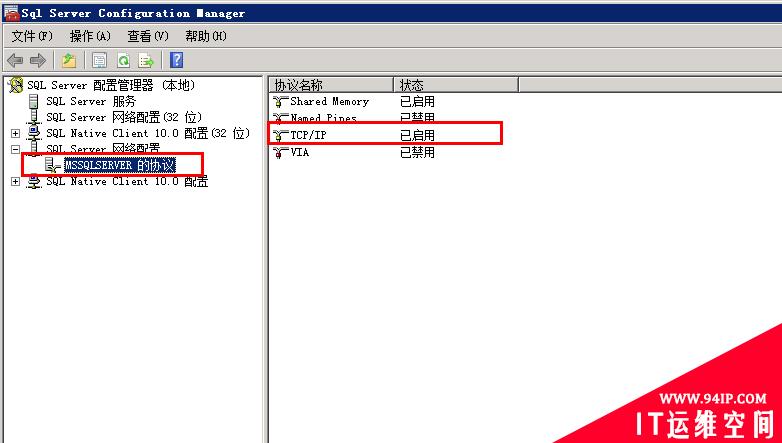Click the SQL Server 服务 node icon
The width and height of the screenshot is (782, 443).
(33, 101)
